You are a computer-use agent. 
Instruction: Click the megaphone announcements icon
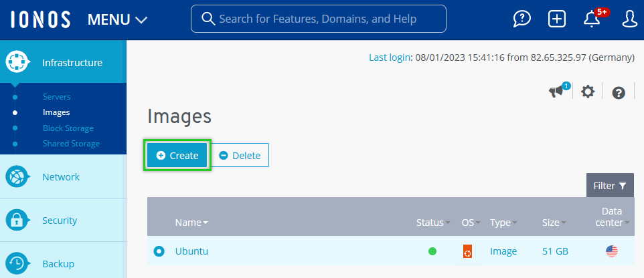point(557,92)
